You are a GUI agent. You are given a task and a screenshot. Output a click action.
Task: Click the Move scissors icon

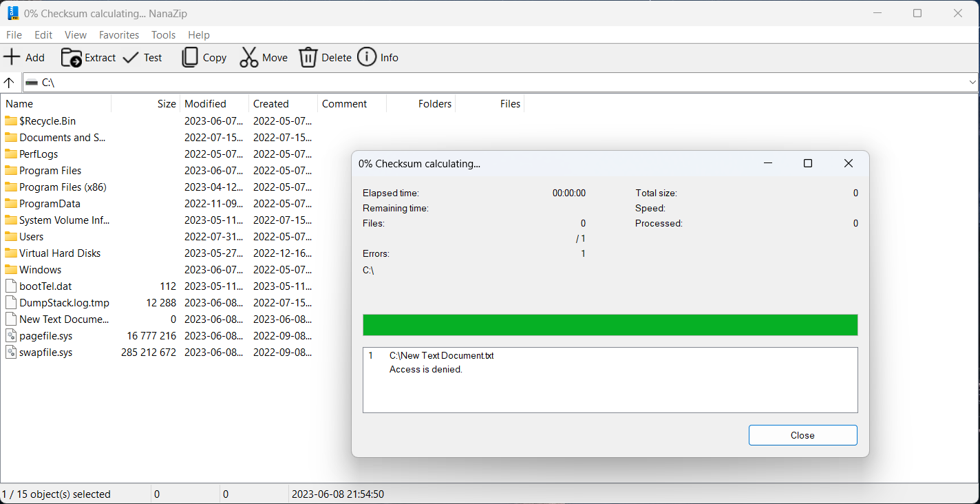point(263,57)
